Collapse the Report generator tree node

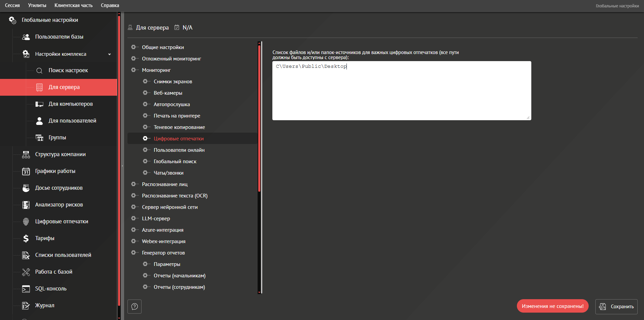pos(133,253)
